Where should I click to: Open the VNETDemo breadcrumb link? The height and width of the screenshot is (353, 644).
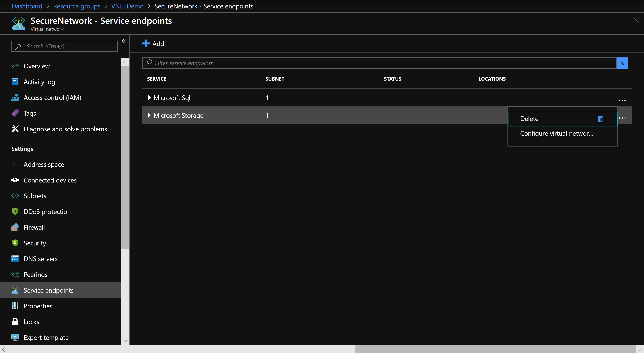click(x=127, y=6)
